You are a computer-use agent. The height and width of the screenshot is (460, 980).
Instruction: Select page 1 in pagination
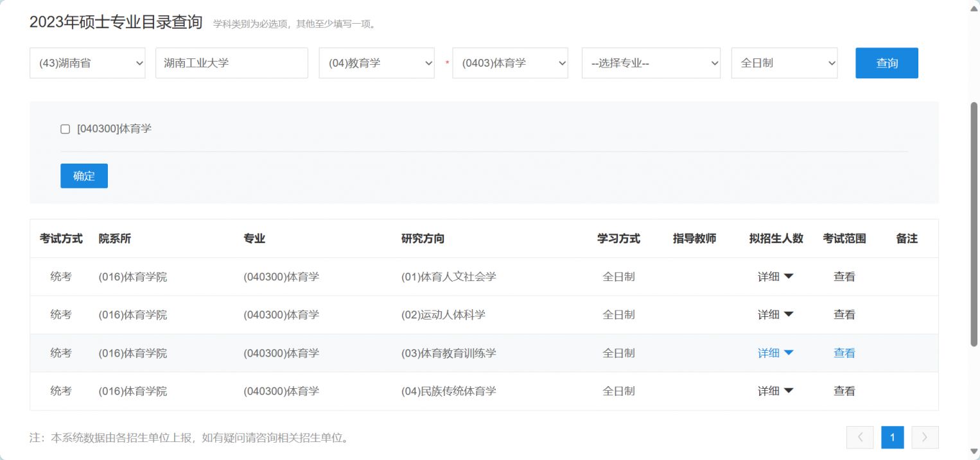pos(893,438)
